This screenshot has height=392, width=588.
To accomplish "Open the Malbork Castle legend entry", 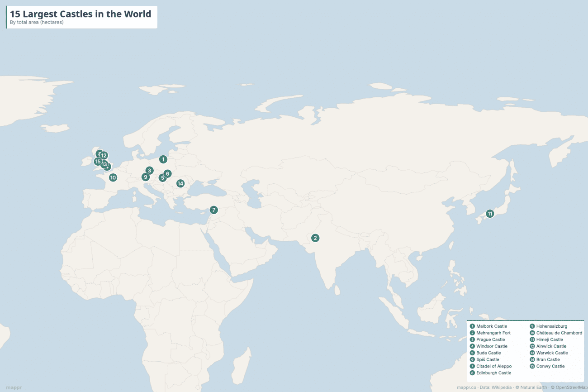I will click(x=493, y=326).
